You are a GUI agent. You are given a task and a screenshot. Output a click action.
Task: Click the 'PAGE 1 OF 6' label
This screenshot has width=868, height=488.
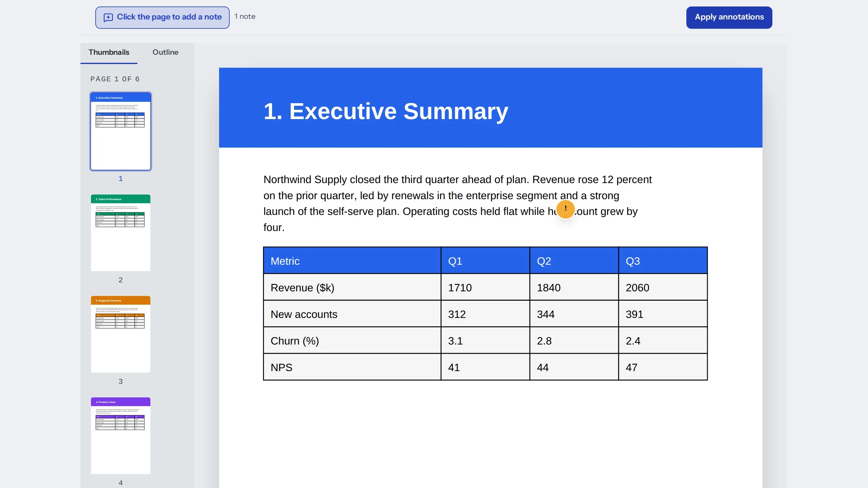point(115,79)
